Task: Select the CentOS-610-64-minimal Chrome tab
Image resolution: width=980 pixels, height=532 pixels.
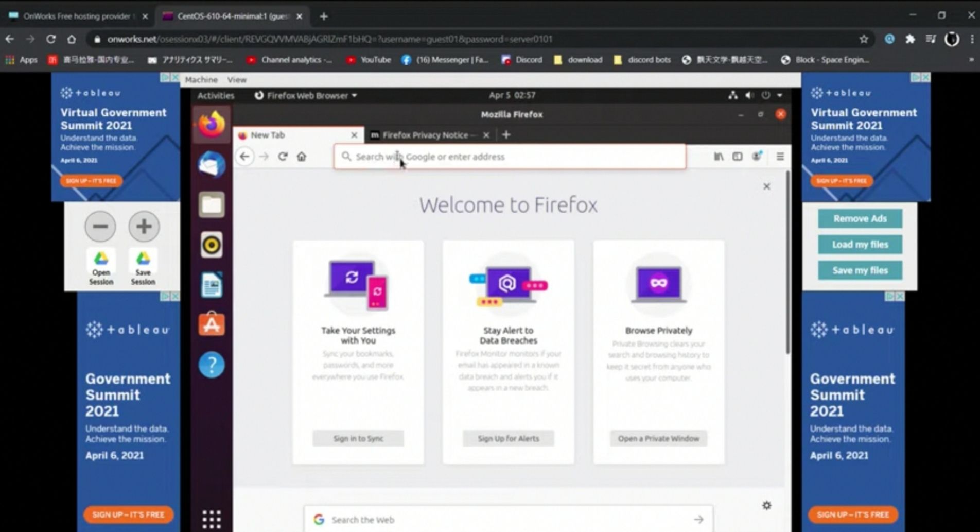Action: tap(232, 16)
